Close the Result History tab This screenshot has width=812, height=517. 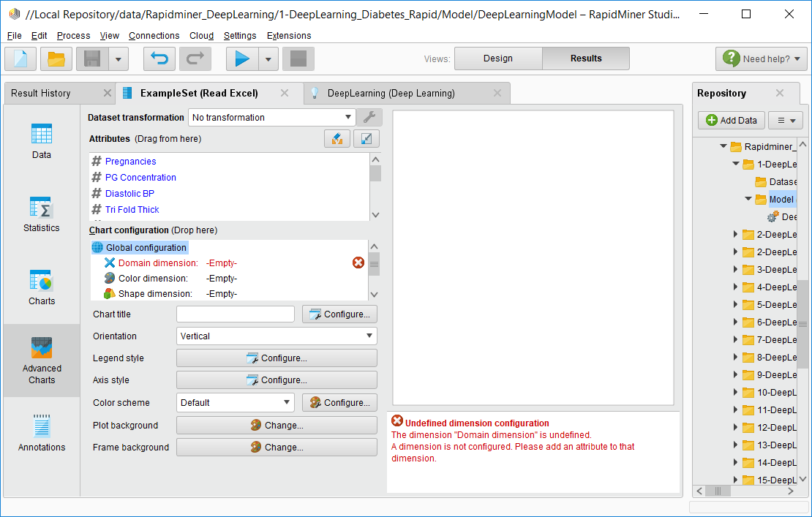click(x=108, y=93)
